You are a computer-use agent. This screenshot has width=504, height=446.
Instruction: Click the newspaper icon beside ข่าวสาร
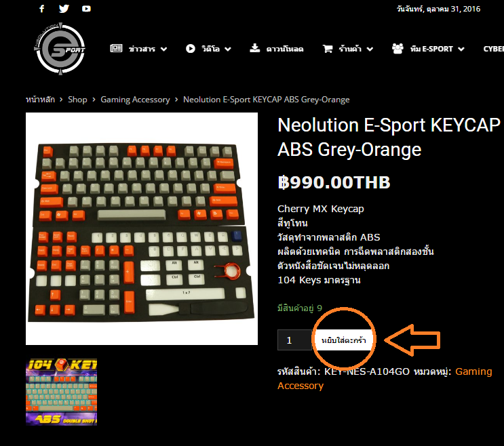click(116, 49)
